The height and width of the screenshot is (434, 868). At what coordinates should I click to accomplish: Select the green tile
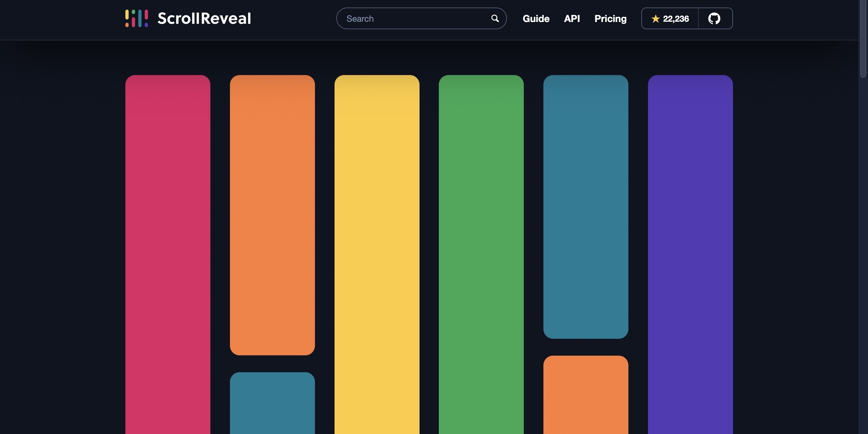(481, 254)
